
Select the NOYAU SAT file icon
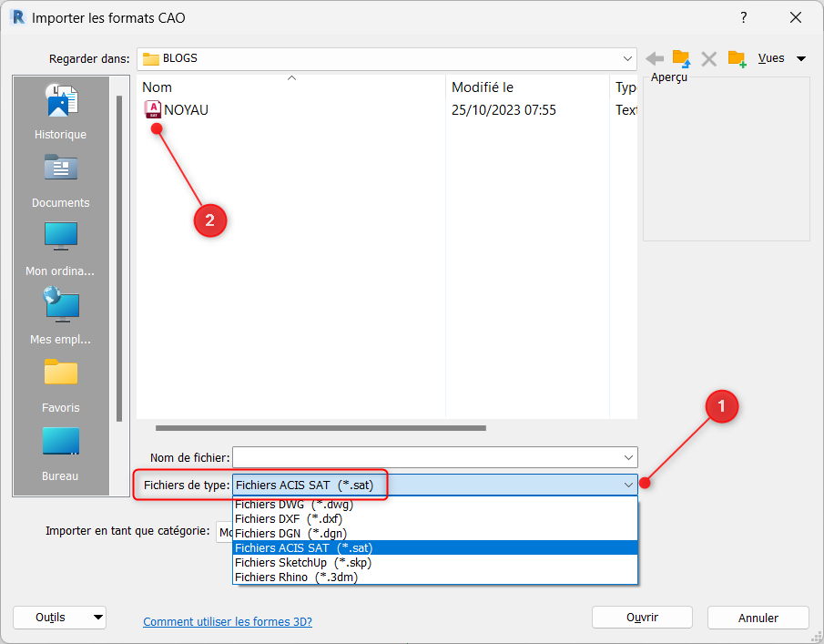pyautogui.click(x=152, y=109)
